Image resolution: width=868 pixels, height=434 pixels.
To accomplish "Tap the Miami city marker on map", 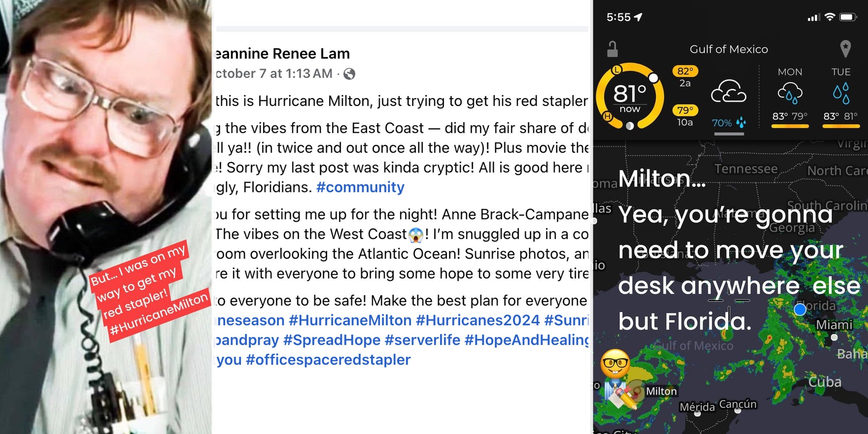I will point(834,337).
